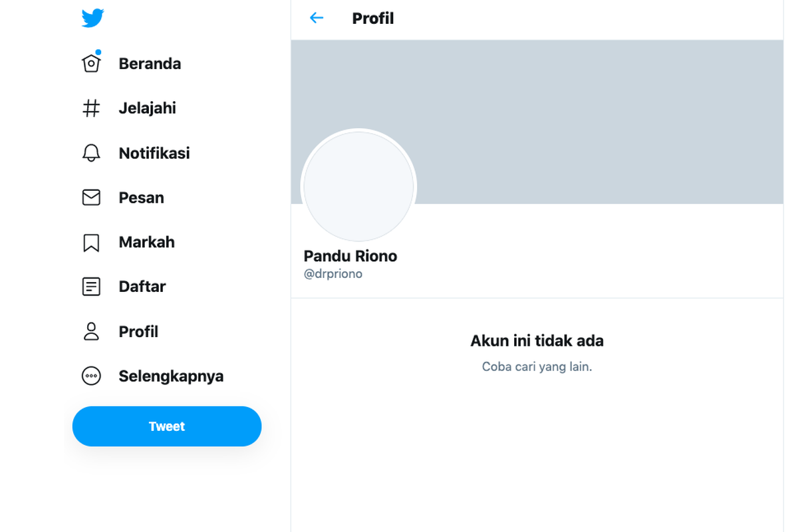Open the Jelajahi menu item
Screen dimensions: 798x532
[x=147, y=108]
